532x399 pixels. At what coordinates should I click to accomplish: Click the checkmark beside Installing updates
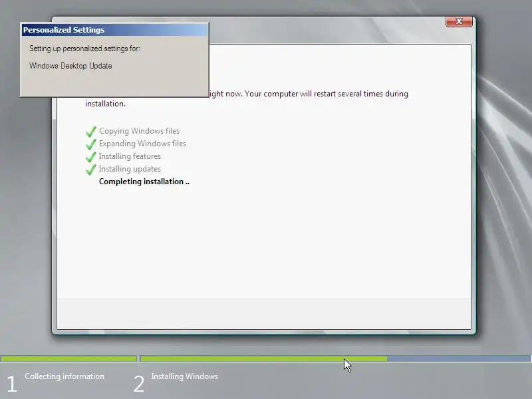[91, 169]
